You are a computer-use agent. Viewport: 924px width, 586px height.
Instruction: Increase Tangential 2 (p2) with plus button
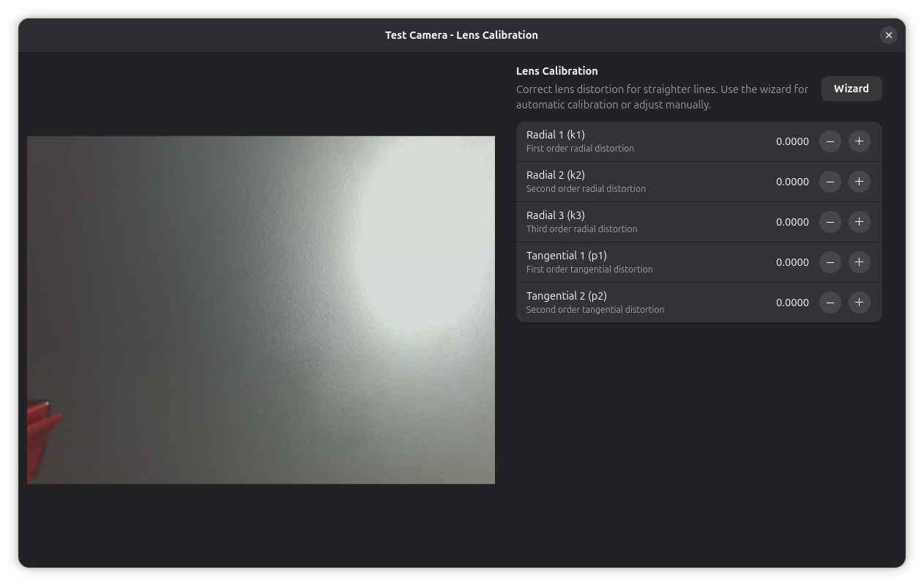click(x=859, y=303)
